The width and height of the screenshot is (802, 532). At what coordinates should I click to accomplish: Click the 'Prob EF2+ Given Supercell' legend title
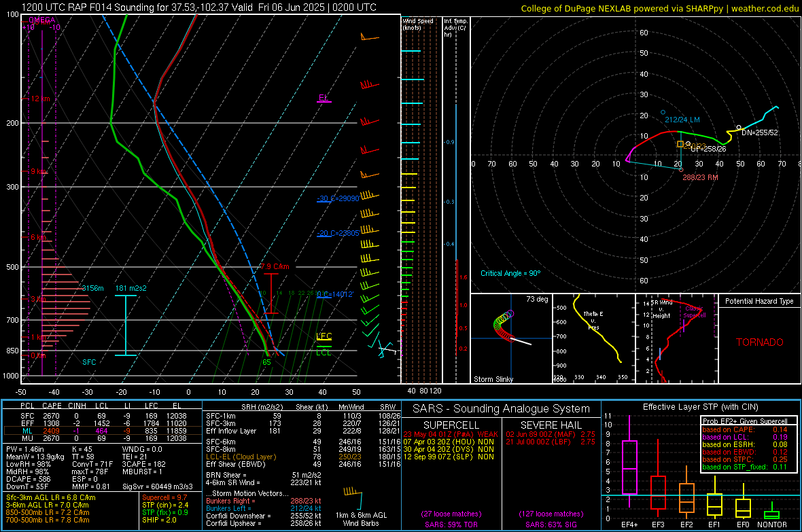click(x=745, y=421)
